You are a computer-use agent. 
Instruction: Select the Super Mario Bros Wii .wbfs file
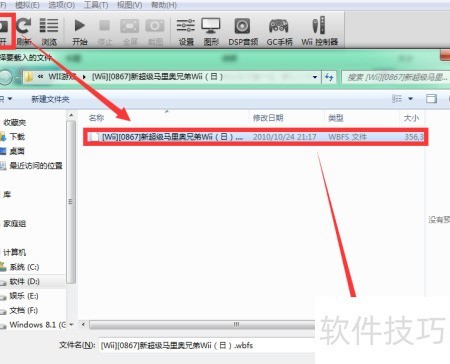coord(255,137)
